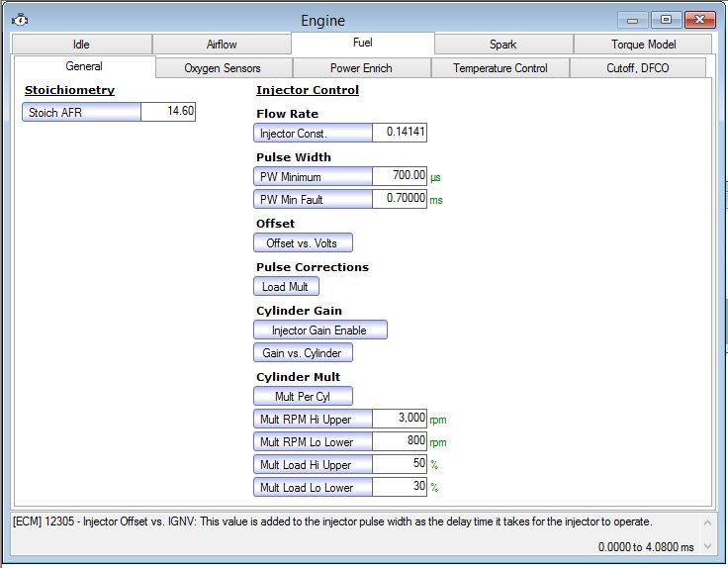
Task: Click the Engine window app icon
Action: click(x=20, y=20)
